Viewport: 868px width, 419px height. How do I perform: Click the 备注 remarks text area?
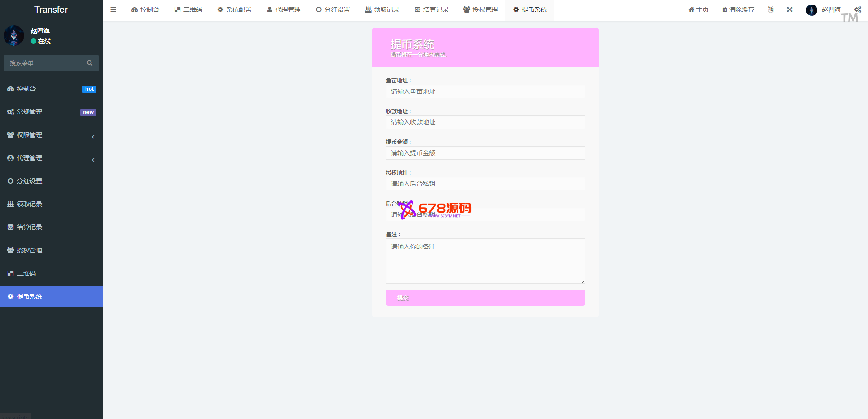[x=485, y=261]
